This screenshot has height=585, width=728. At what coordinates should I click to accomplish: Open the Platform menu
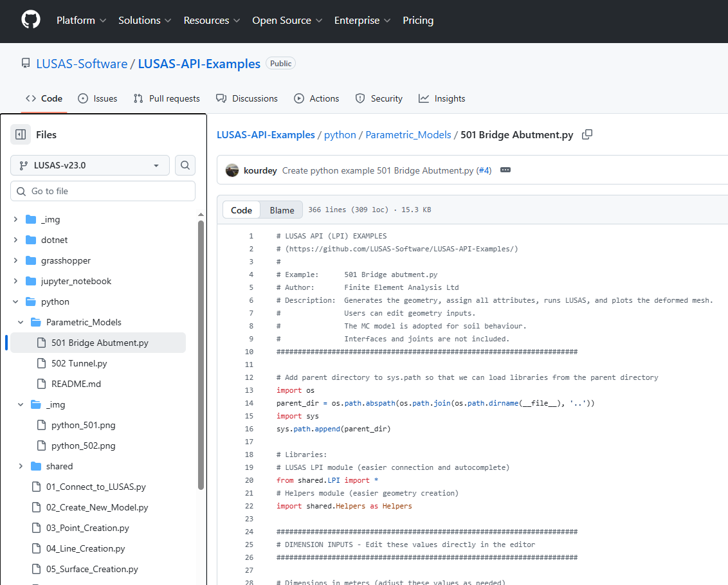coord(81,20)
